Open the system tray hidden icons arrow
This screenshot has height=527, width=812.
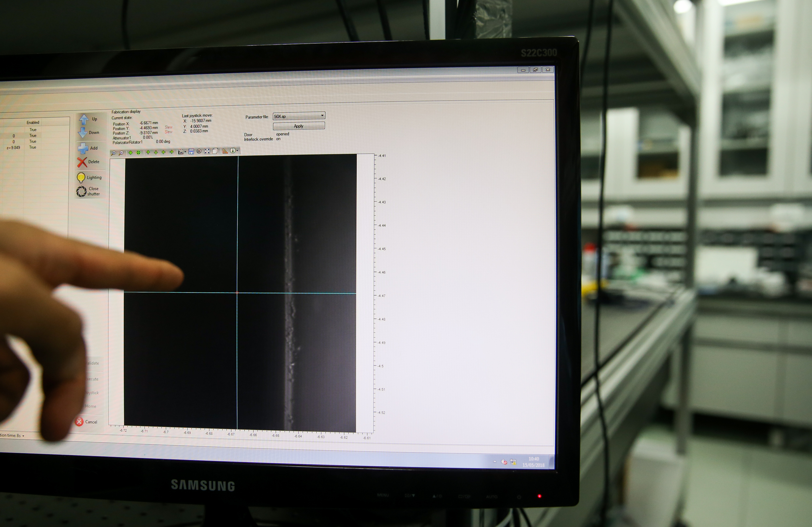[495, 461]
